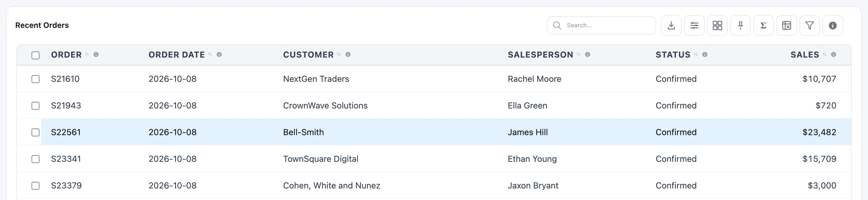Open the sigma aggregation icon

coord(763,25)
